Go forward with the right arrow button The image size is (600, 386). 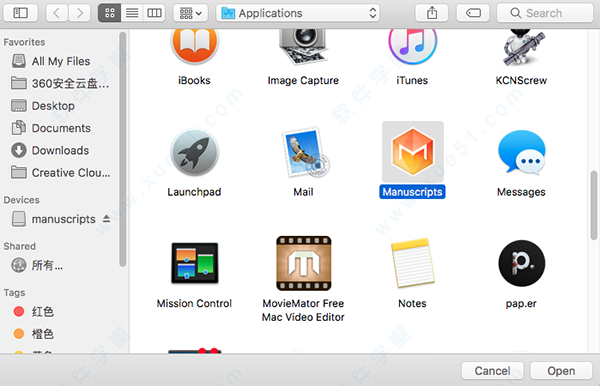pos(80,13)
